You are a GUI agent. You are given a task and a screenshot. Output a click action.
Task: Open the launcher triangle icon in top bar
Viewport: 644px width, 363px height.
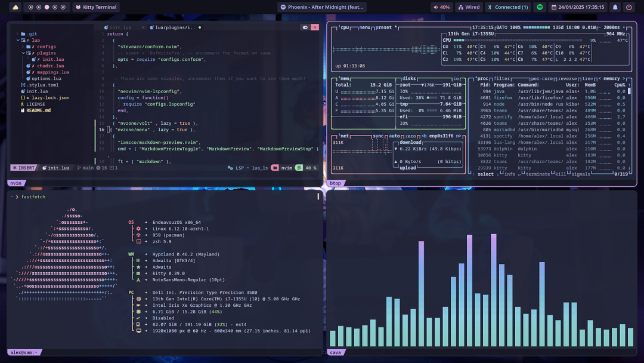point(15,7)
